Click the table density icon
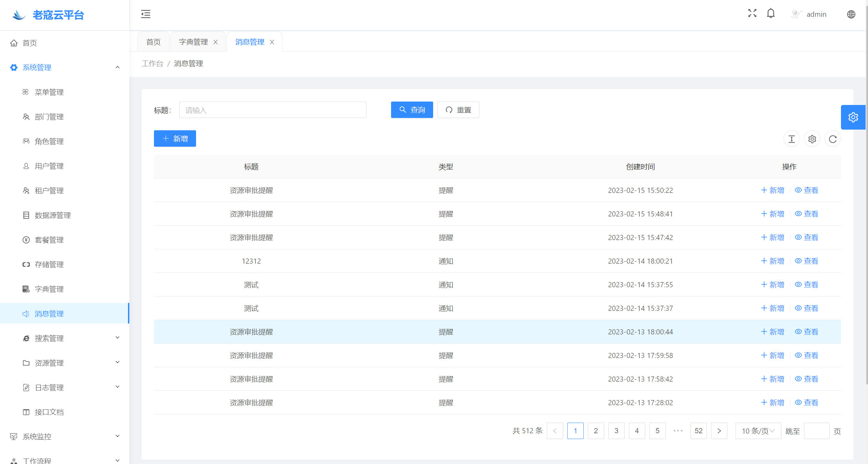This screenshot has width=868, height=464. [791, 139]
